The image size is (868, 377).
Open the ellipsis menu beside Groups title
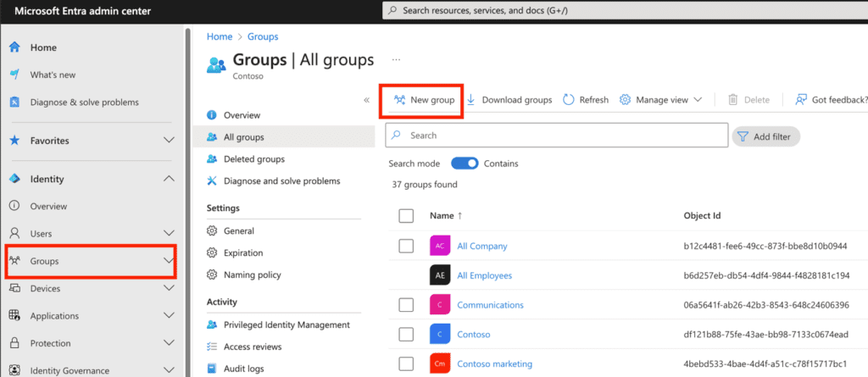[x=396, y=59]
